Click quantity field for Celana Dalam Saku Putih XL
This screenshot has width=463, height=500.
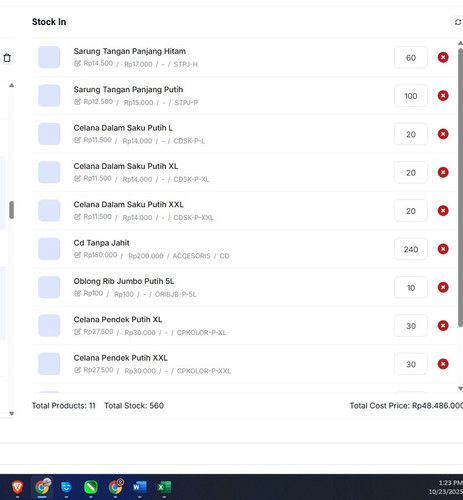click(x=411, y=173)
